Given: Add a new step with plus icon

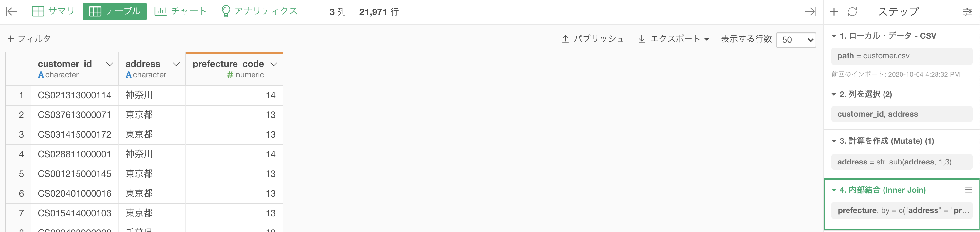Looking at the screenshot, I should (x=834, y=12).
